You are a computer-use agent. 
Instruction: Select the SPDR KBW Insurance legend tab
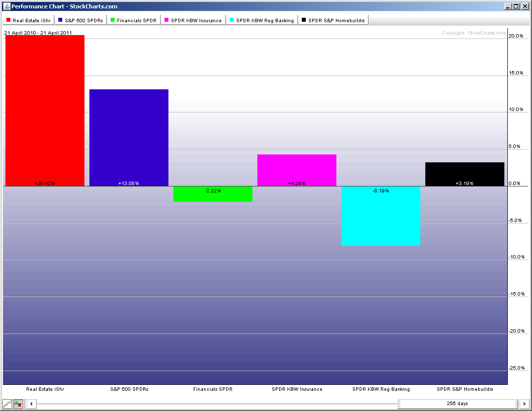193,20
